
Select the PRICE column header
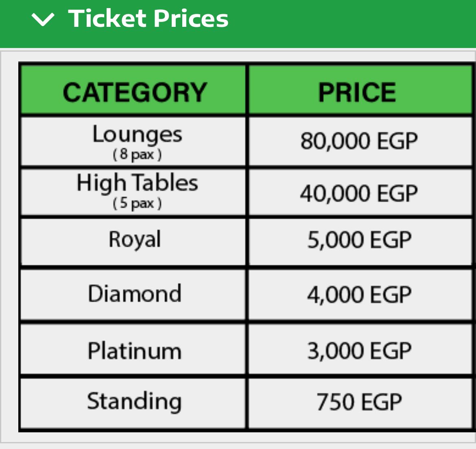[360, 90]
